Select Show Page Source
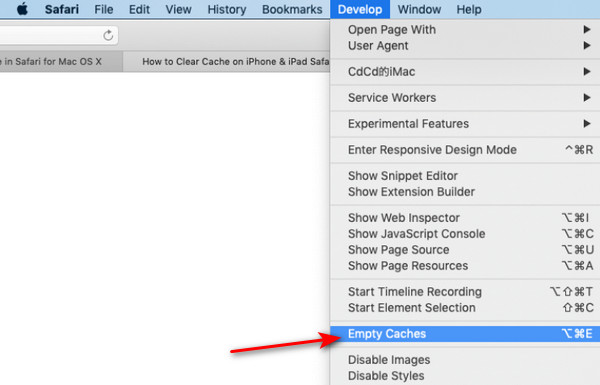Image resolution: width=600 pixels, height=385 pixels. [465, 250]
